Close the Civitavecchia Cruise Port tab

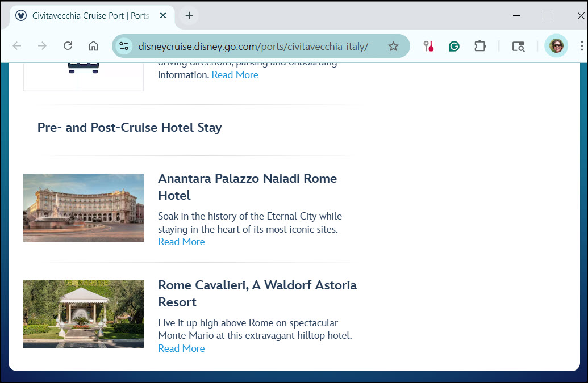click(x=162, y=15)
